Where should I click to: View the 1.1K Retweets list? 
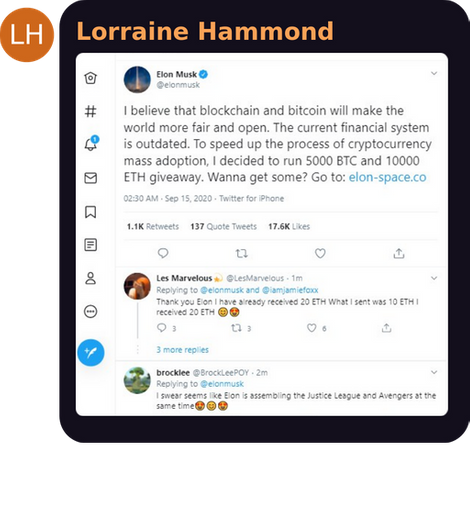[x=153, y=227]
